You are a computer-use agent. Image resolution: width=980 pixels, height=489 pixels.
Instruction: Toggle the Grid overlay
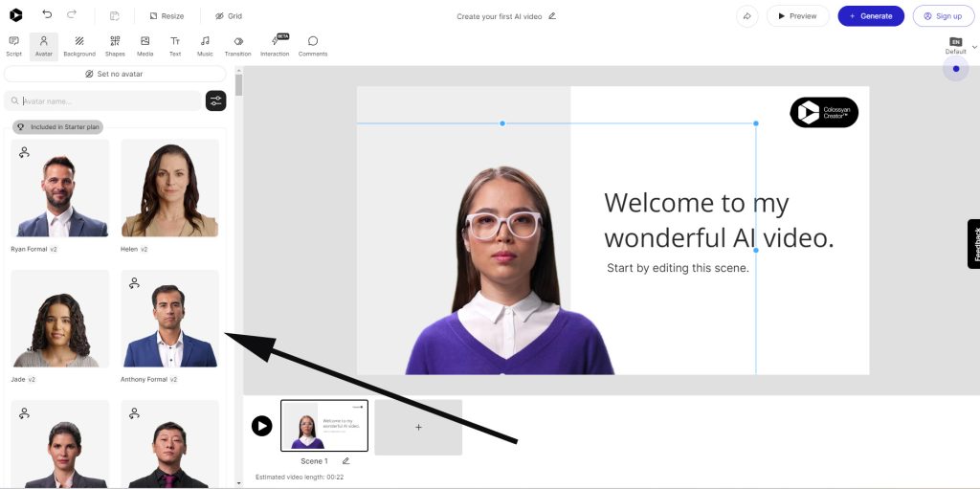point(229,16)
